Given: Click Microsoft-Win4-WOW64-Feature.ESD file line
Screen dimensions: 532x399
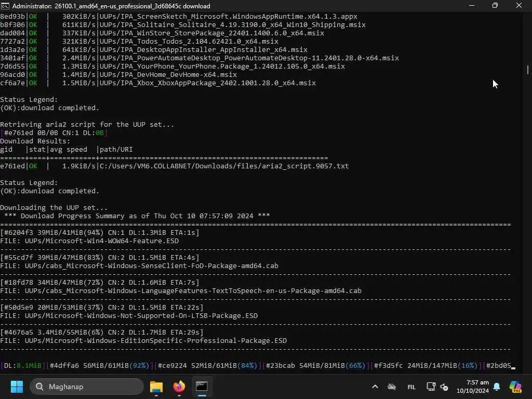Looking at the screenshot, I should (89, 241).
